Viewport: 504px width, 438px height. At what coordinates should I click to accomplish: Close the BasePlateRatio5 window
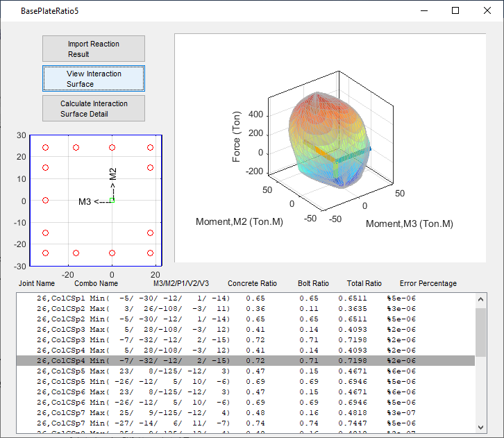tap(487, 10)
